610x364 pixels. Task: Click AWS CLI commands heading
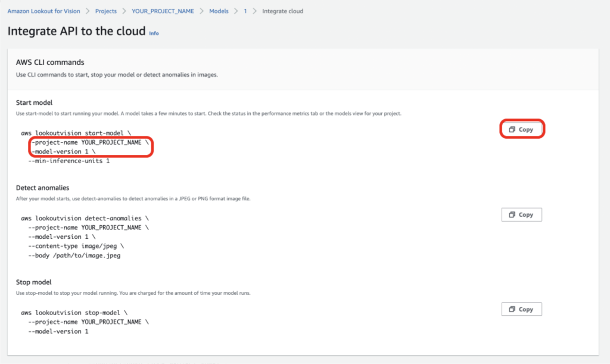(50, 62)
